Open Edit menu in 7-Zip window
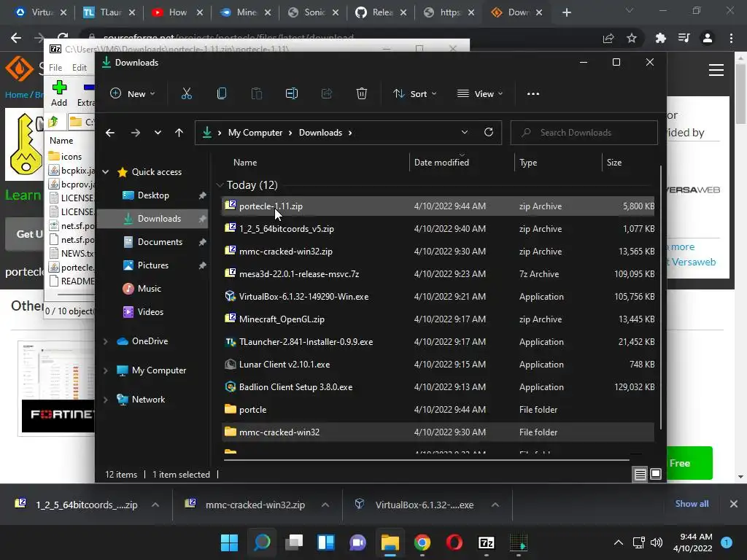 point(79,68)
